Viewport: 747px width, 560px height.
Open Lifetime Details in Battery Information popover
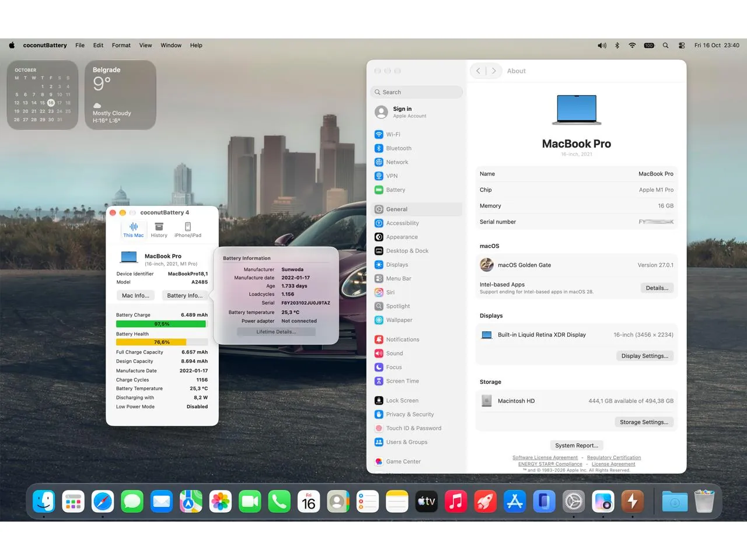coord(276,332)
